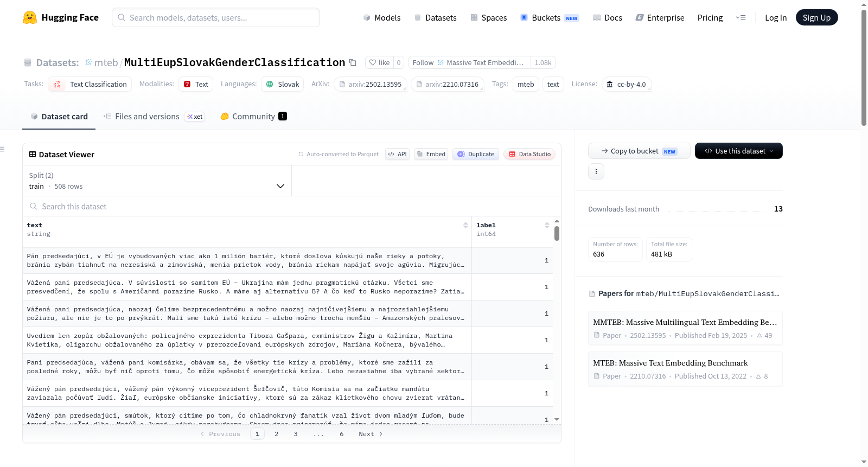
Task: Go to page 2 of rows
Action: (x=277, y=434)
